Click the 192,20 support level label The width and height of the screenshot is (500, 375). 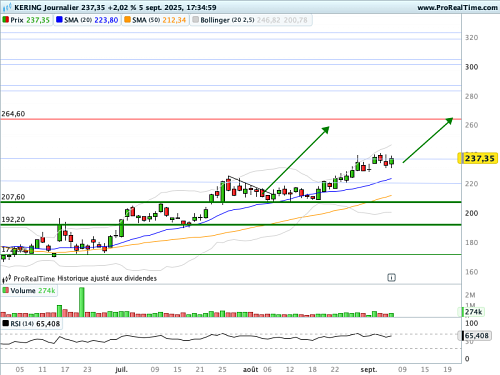13,220
